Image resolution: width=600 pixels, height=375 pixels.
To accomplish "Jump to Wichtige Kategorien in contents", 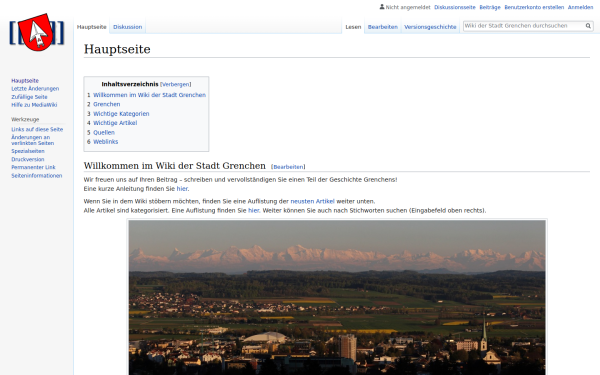I will [121, 114].
